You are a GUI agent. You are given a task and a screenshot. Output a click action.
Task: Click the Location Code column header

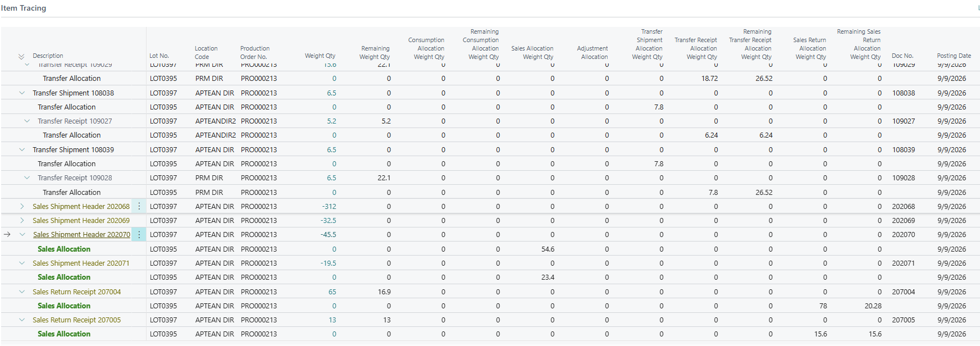pyautogui.click(x=206, y=52)
